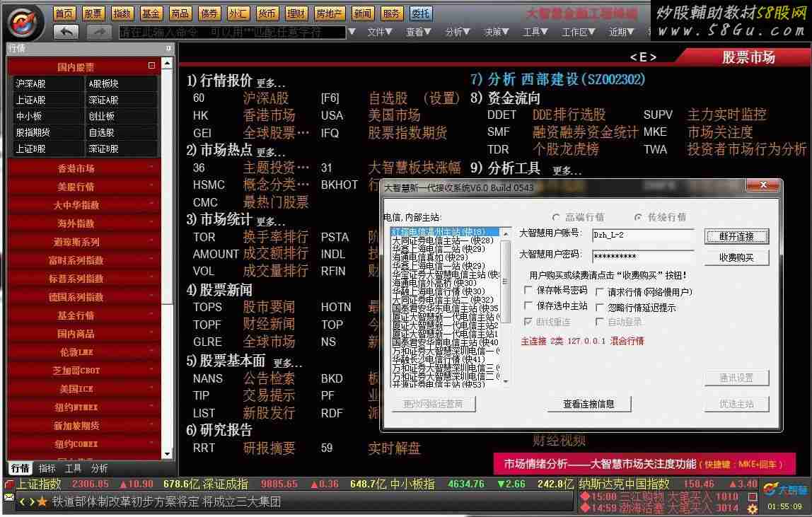Open the 文件 dropdown menu
This screenshot has height=517, width=812.
(x=380, y=32)
